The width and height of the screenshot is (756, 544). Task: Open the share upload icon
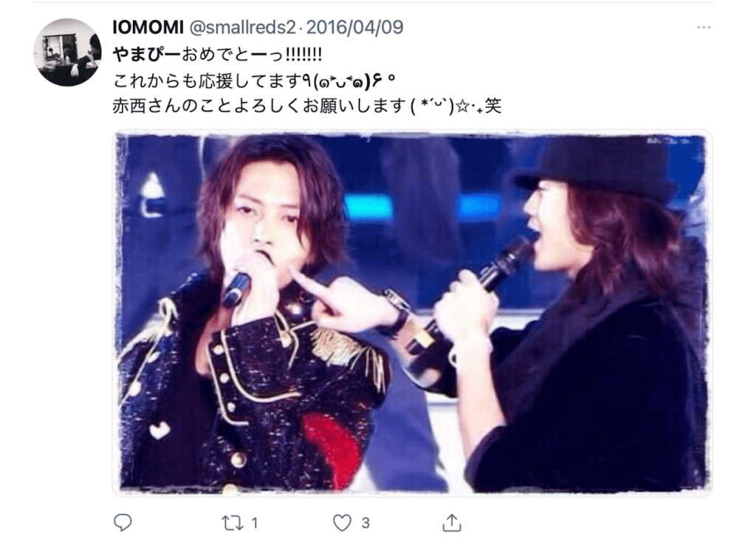click(452, 523)
